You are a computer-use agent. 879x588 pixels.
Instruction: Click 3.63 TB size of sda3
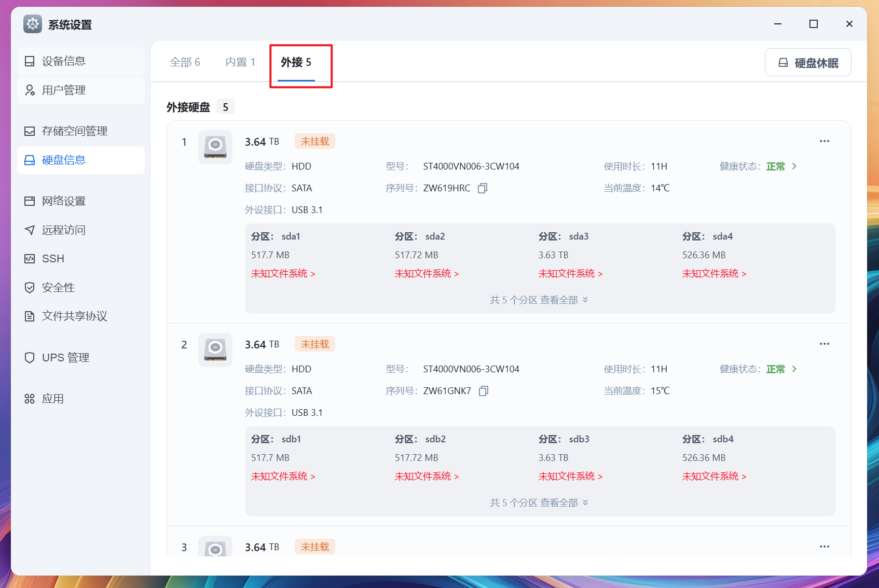coord(554,255)
